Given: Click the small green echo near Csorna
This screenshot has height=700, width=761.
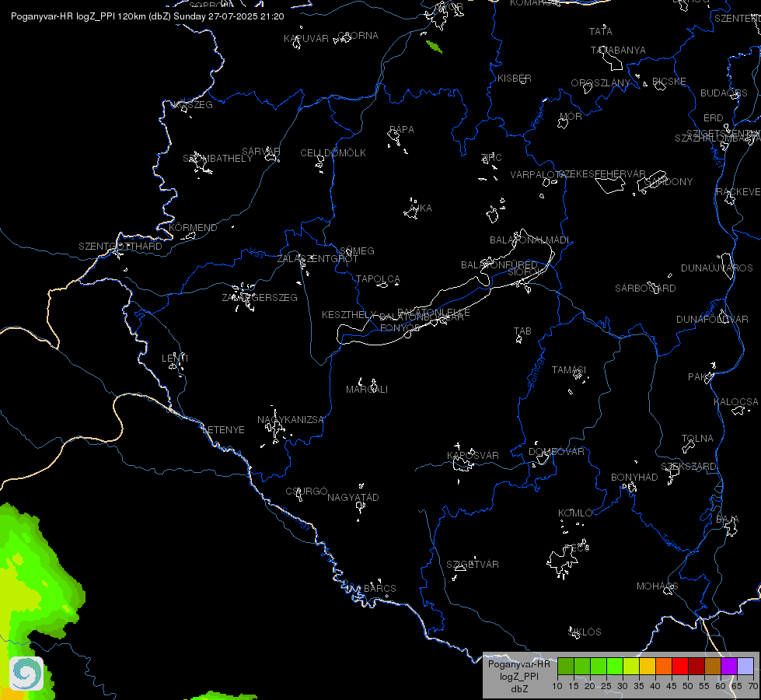Looking at the screenshot, I should click(x=434, y=47).
